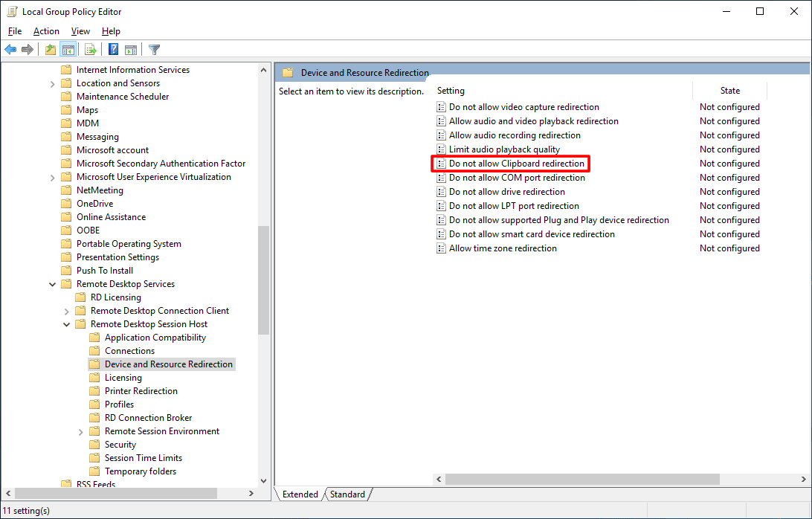The height and width of the screenshot is (519, 812).
Task: Click the Filter funnel icon in toolbar
Action: pyautogui.click(x=154, y=50)
